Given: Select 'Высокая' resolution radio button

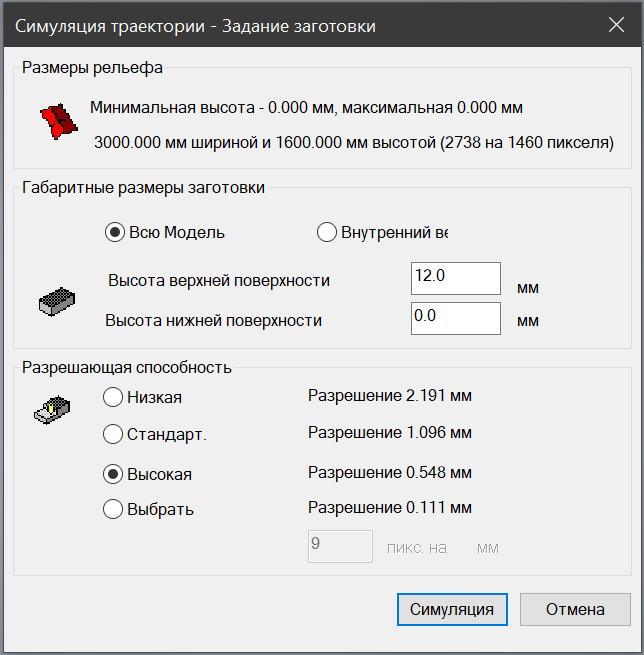Looking at the screenshot, I should 114,473.
